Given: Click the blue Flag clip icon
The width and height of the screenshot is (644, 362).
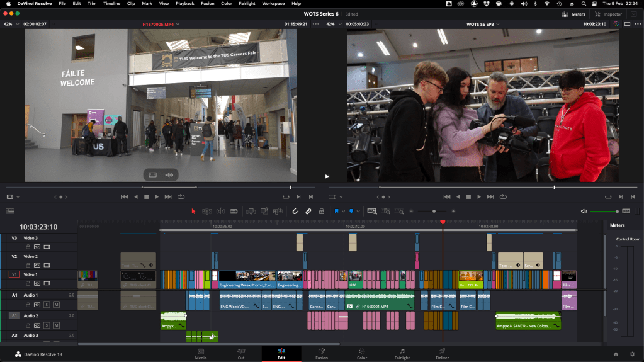Looking at the screenshot, I should click(337, 212).
